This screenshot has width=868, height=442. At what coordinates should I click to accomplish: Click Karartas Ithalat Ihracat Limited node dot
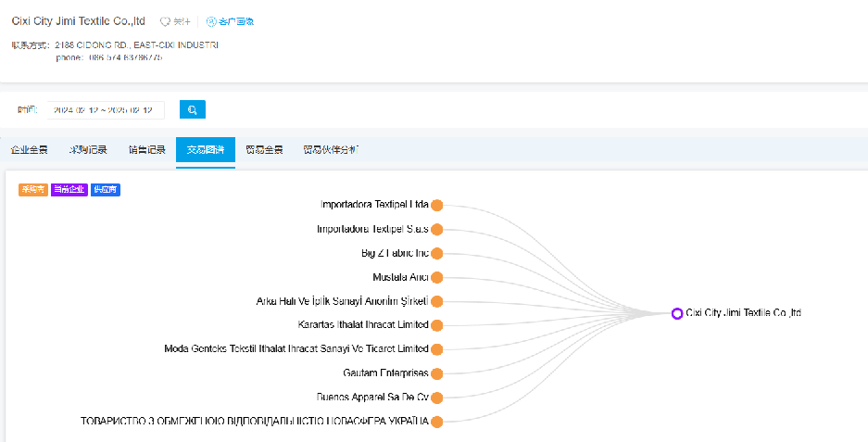pyautogui.click(x=436, y=325)
